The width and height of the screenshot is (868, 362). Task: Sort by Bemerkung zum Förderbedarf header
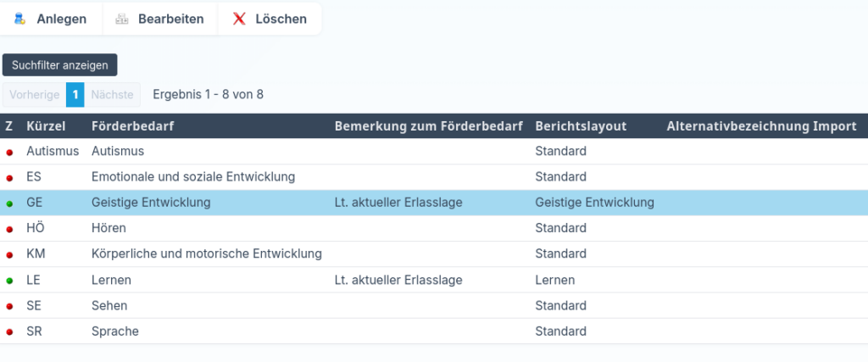429,126
